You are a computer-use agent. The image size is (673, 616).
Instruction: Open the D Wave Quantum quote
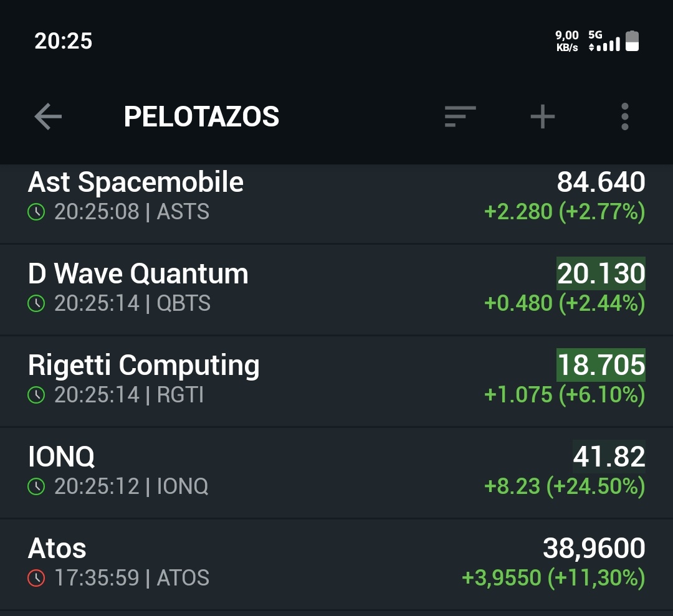[138, 274]
